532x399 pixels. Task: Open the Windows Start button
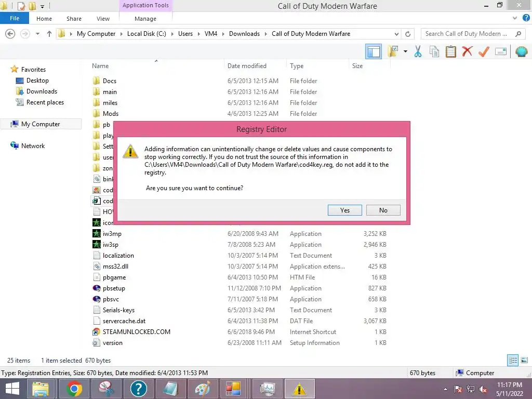[12, 389]
